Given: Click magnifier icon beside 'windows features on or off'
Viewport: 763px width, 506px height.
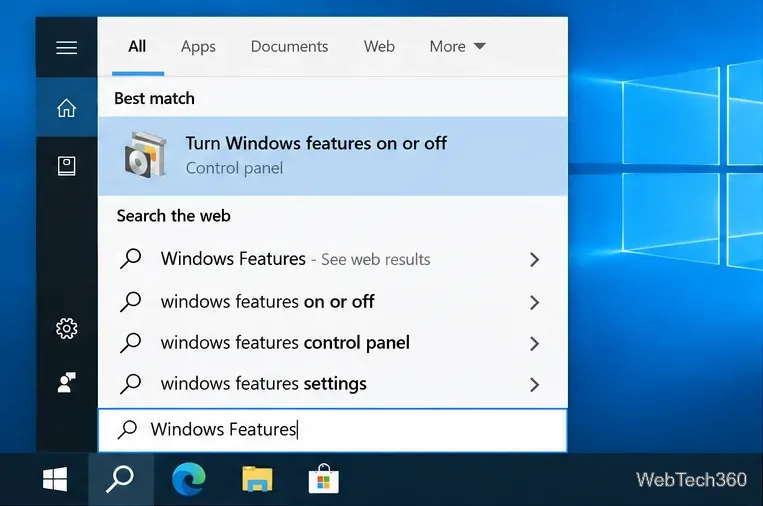Looking at the screenshot, I should pyautogui.click(x=130, y=302).
